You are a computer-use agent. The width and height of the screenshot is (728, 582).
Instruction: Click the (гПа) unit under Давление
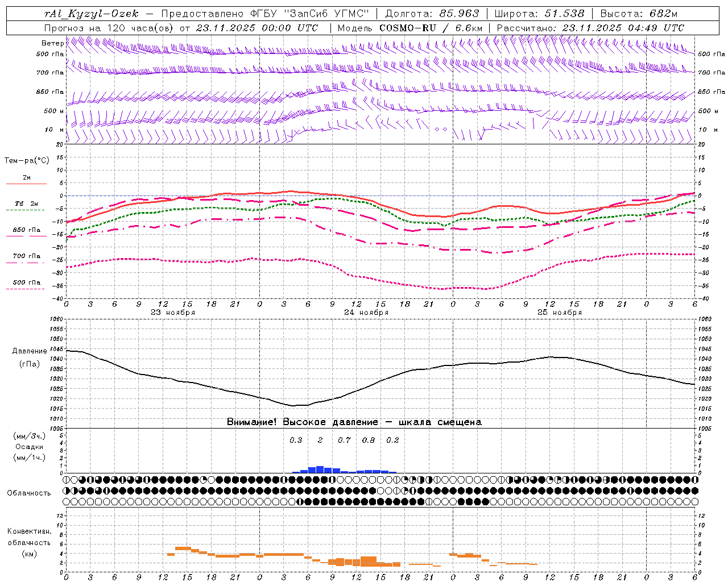[x=30, y=364]
